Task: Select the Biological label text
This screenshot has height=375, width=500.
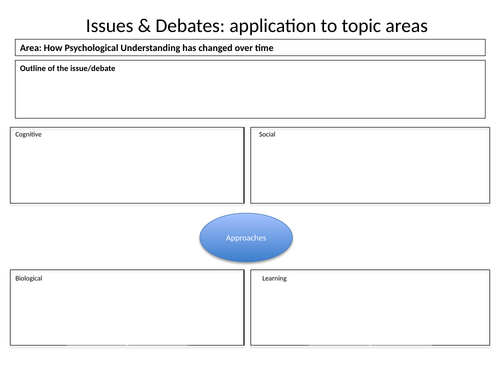Action: (x=29, y=279)
